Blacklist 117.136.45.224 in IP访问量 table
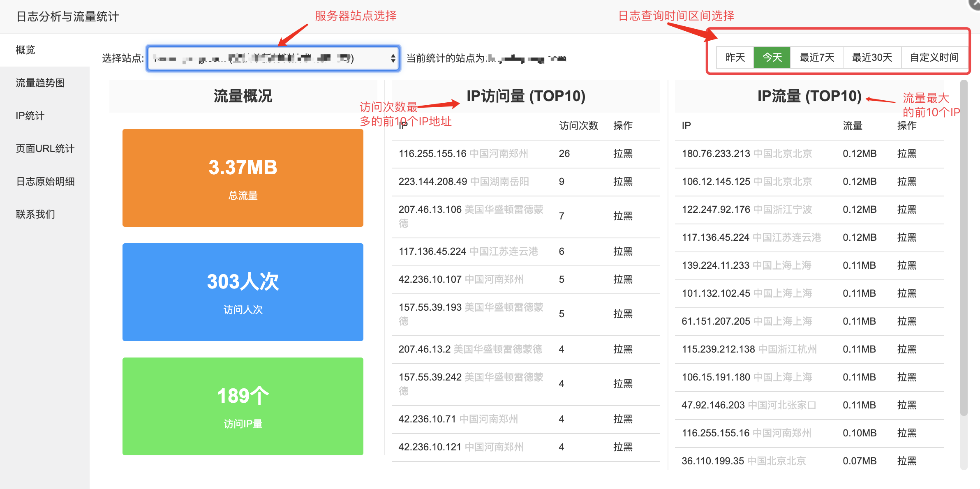Screen dimensions: 980x489 (x=623, y=251)
